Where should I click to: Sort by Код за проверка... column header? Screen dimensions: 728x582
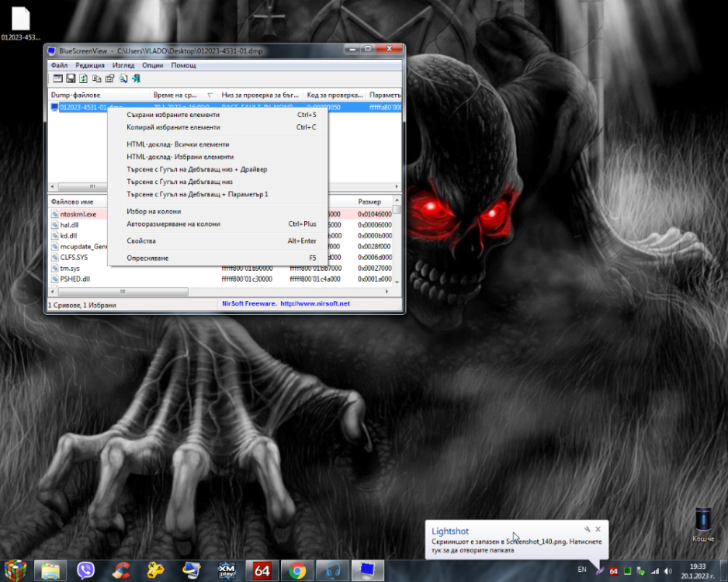point(335,95)
